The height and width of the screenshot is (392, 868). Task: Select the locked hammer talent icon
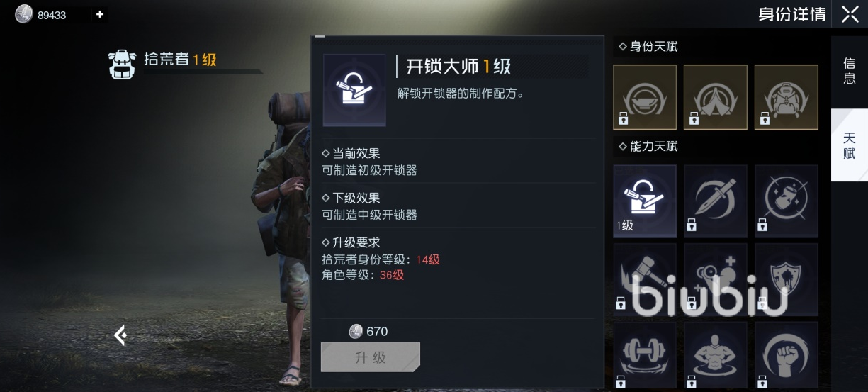click(x=645, y=279)
